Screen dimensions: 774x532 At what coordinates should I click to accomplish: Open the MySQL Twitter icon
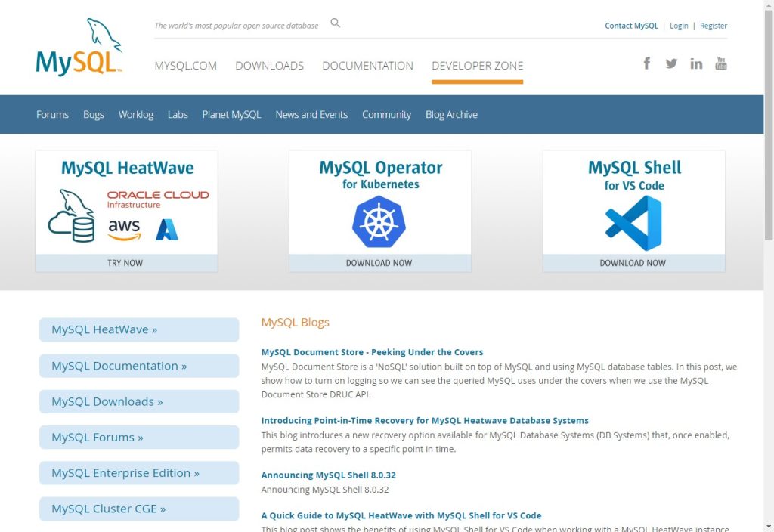pos(671,63)
